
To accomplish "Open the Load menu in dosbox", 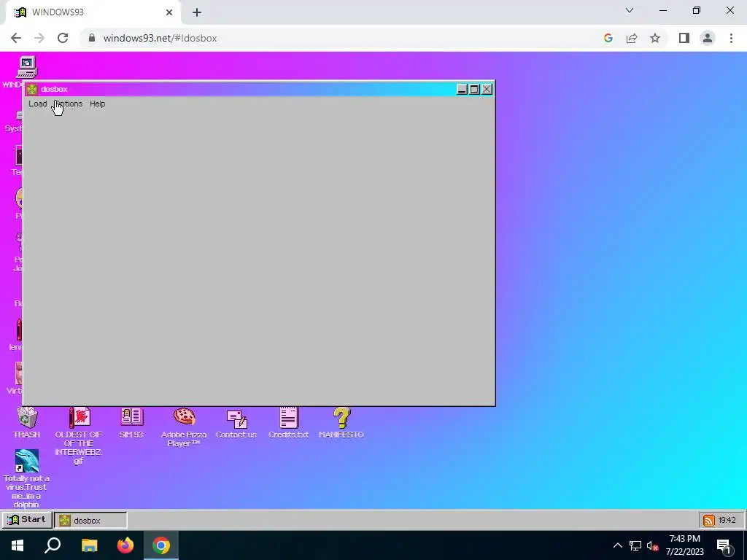I will click(38, 104).
